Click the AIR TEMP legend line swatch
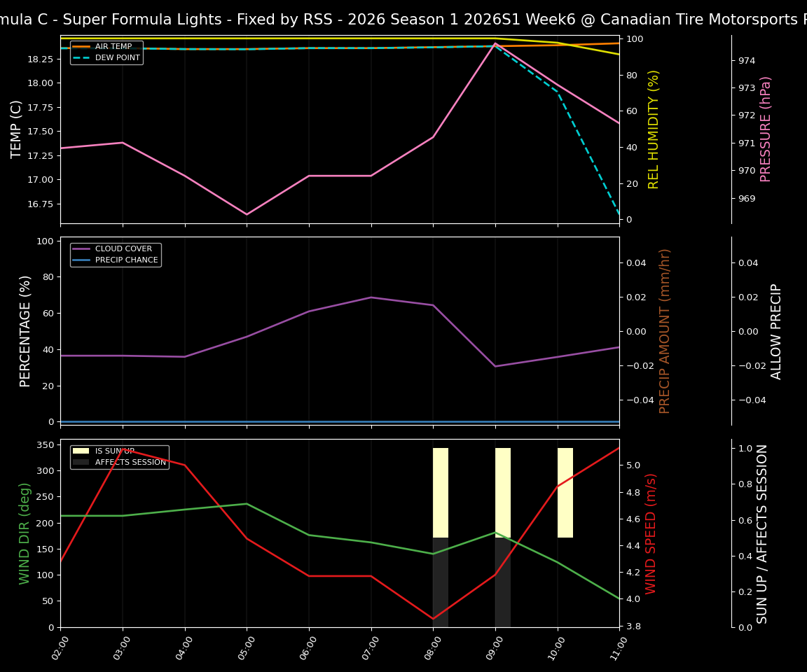 pyautogui.click(x=81, y=45)
